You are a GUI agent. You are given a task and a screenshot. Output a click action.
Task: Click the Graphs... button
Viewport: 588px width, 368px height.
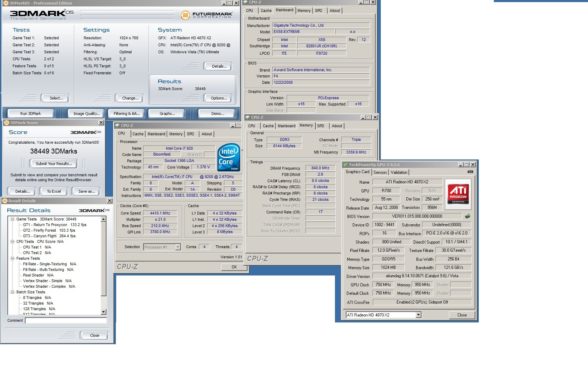167,114
